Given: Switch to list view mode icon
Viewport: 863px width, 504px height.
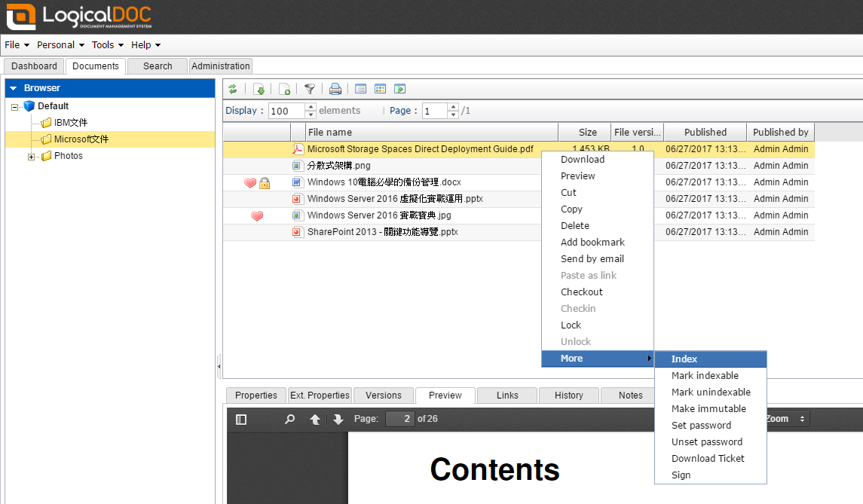Looking at the screenshot, I should click(360, 89).
